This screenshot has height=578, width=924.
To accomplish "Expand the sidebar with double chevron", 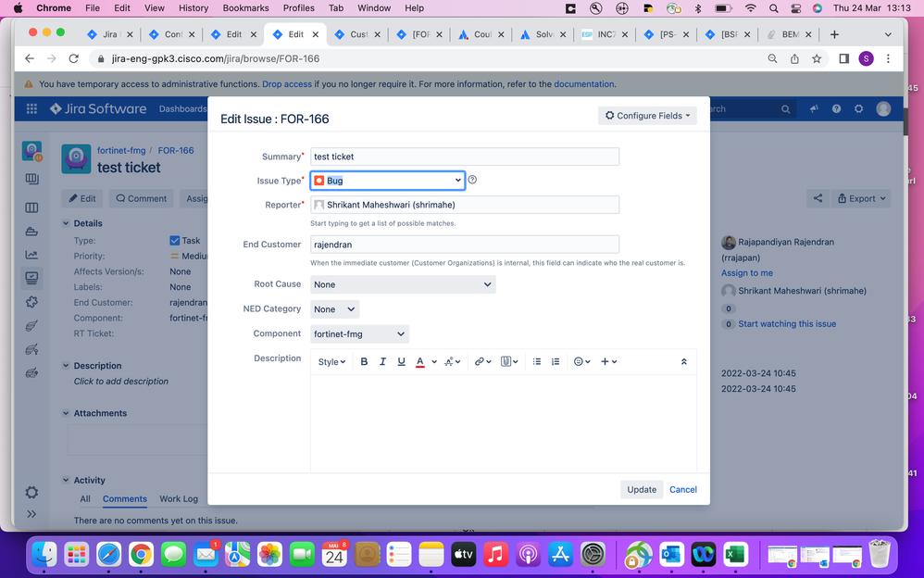I will click(x=31, y=514).
